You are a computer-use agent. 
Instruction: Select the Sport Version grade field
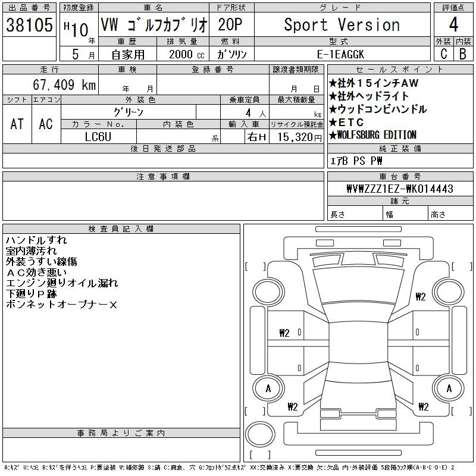342,25
